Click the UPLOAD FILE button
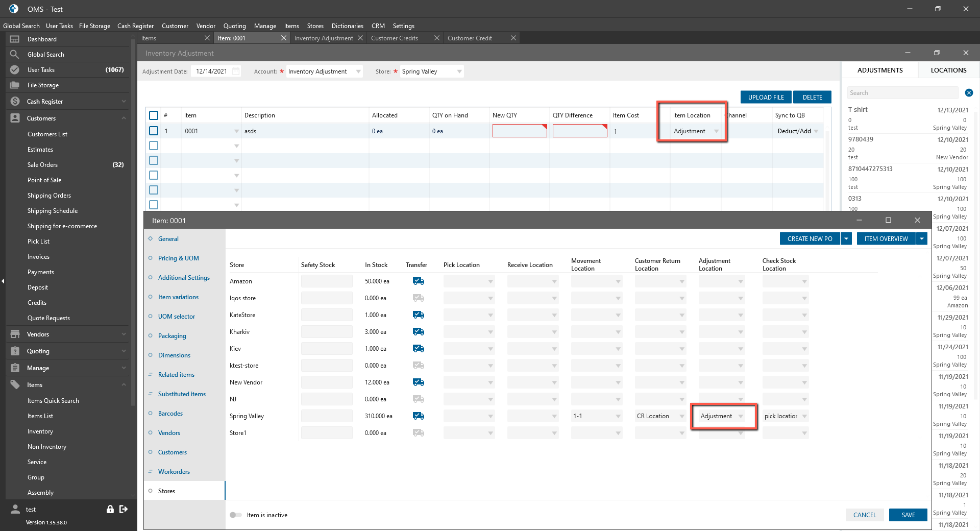 [766, 97]
